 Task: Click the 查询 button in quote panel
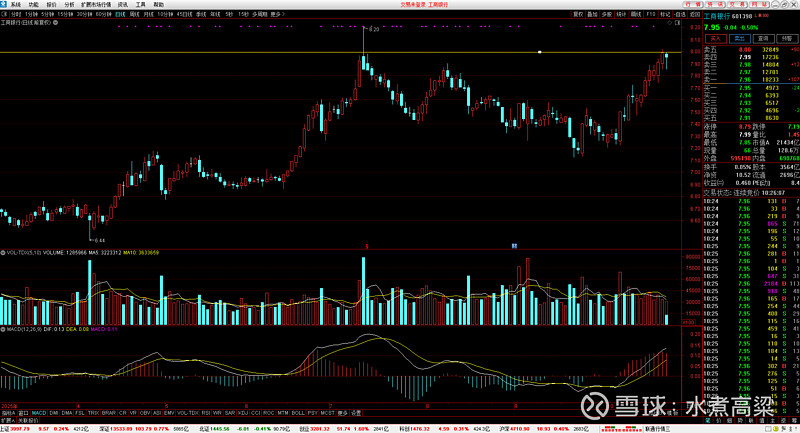tap(763, 39)
